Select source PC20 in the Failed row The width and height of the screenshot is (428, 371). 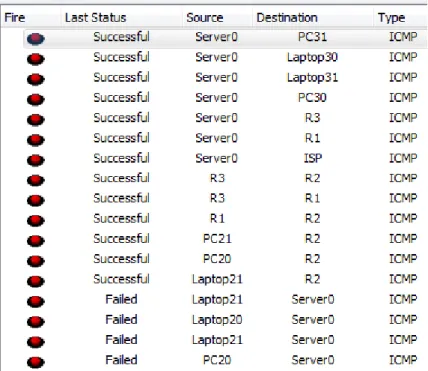point(217,360)
